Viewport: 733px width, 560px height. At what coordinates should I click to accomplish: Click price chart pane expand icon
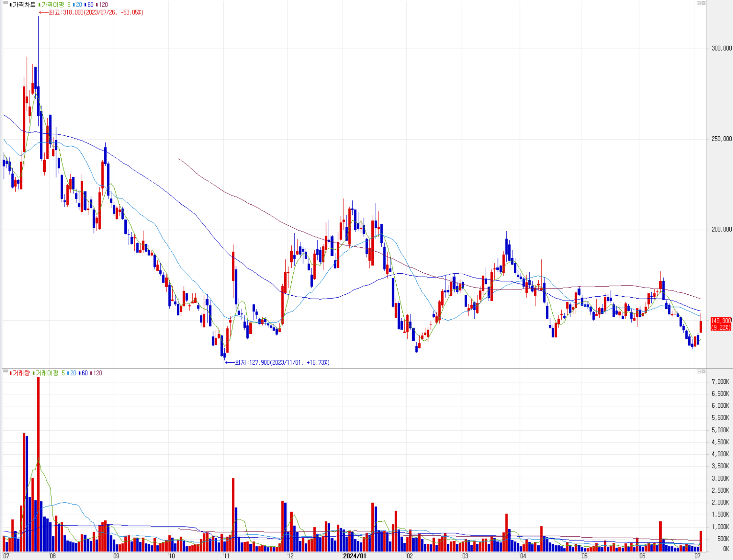[x=703, y=3]
